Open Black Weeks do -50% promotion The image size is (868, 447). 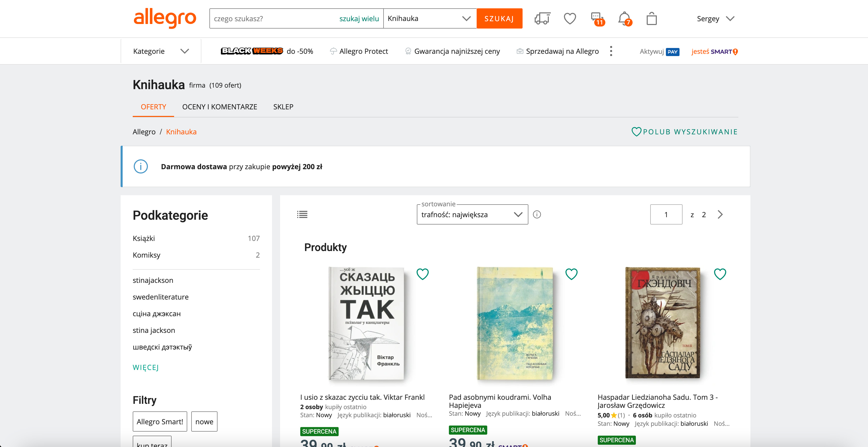pos(267,51)
